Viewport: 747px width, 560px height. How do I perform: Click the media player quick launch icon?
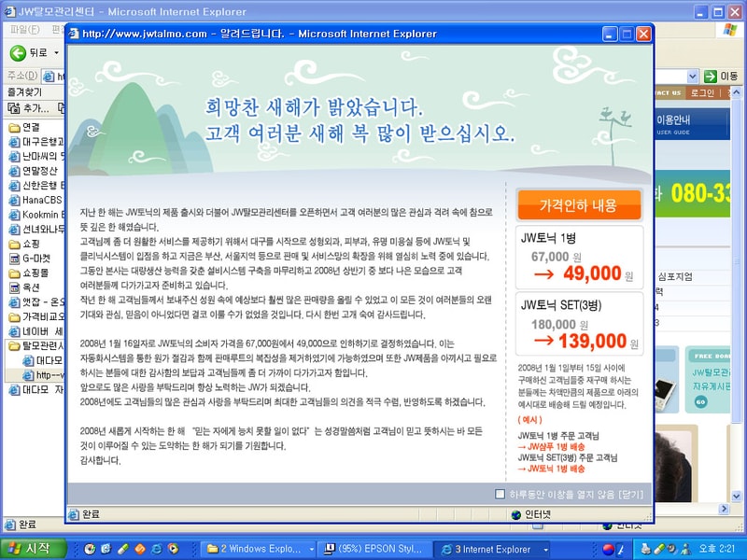pyautogui.click(x=173, y=549)
